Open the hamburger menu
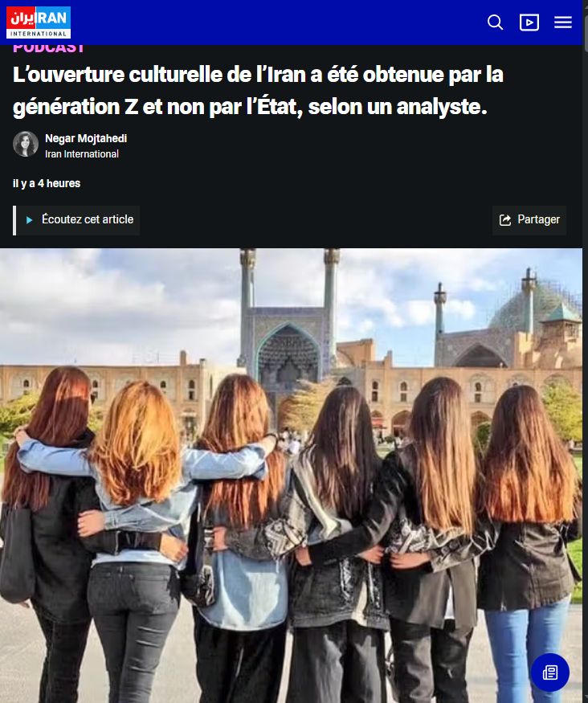Screen dimensions: 588x703 click(563, 22)
